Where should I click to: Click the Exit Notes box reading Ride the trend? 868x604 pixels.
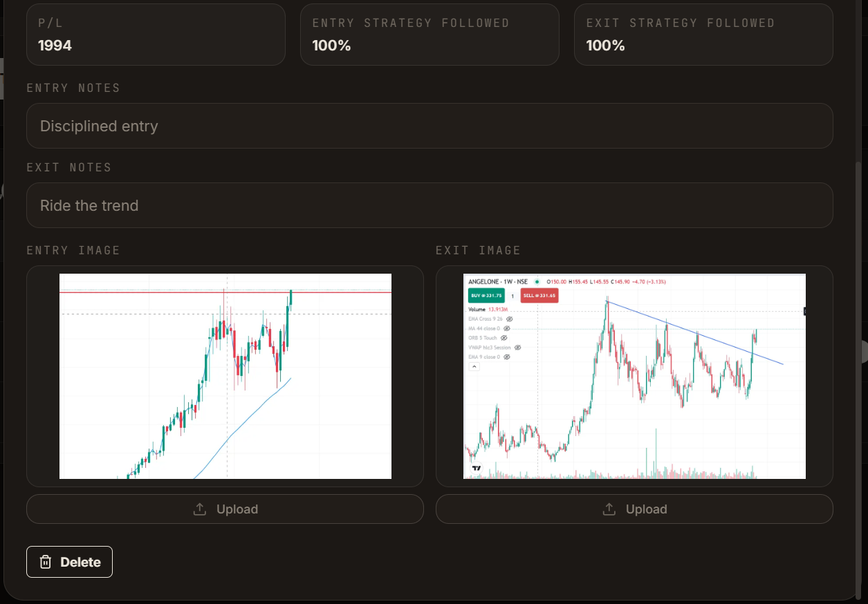[430, 205]
